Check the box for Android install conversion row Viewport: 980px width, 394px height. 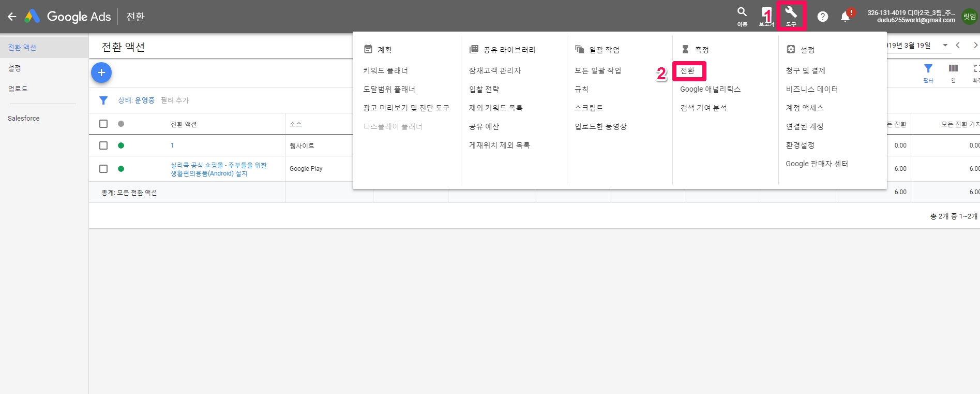[103, 169]
